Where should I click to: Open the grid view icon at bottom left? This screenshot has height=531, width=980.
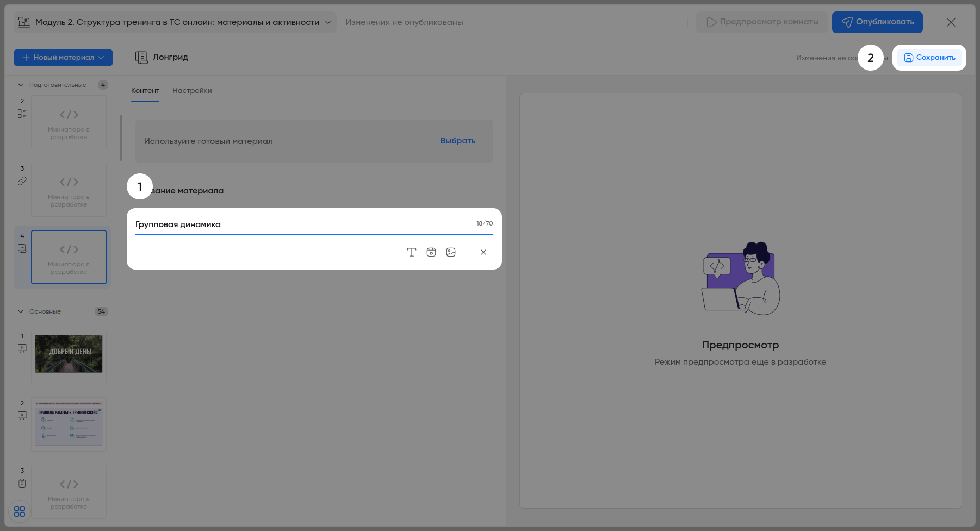pyautogui.click(x=20, y=511)
